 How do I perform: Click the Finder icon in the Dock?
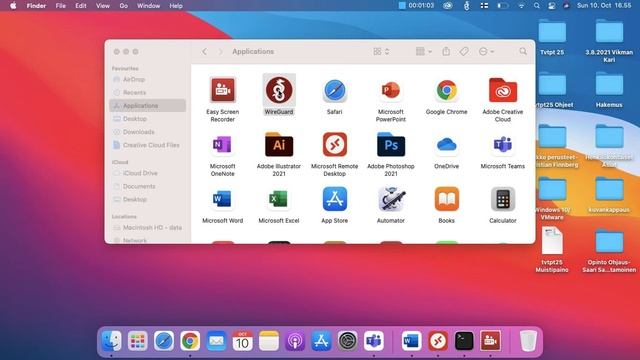coord(111,341)
